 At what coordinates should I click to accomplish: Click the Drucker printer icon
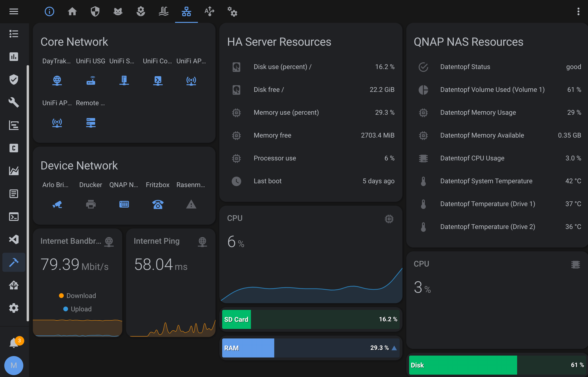coord(91,204)
